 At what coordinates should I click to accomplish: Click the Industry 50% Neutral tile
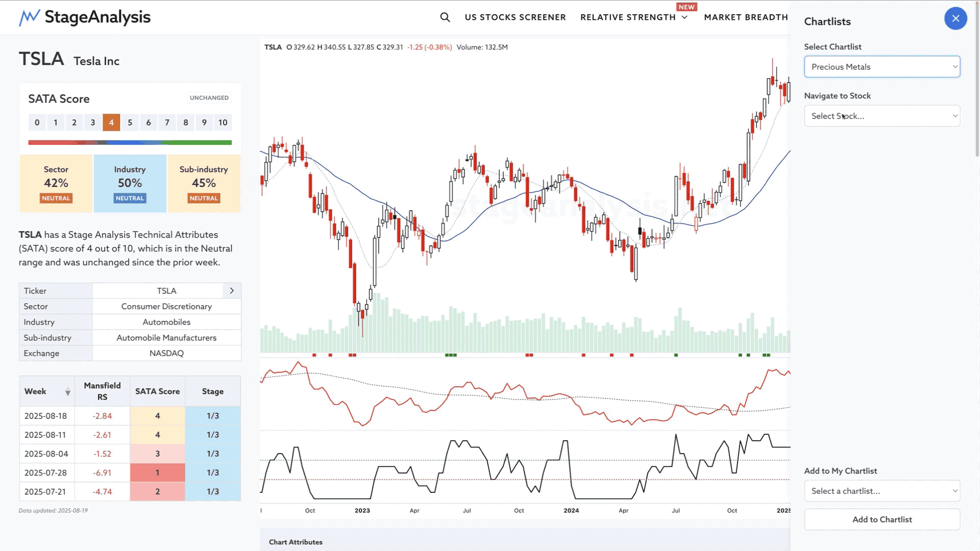[x=130, y=183]
